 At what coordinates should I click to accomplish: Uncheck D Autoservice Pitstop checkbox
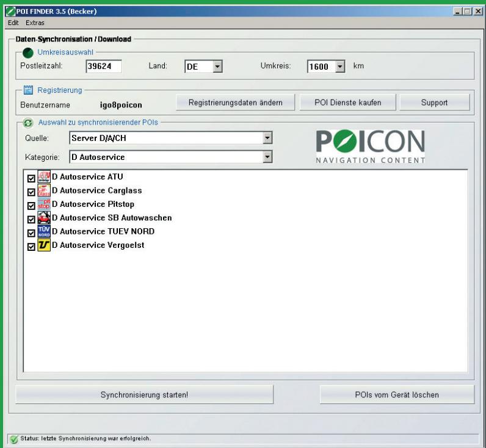31,206
